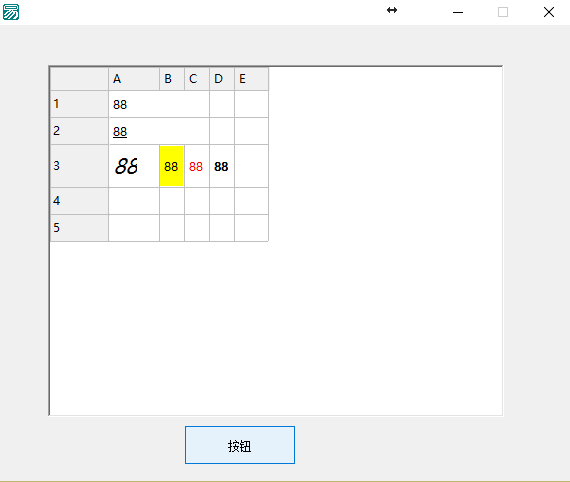Click the 按钮 button
Screen dimensions: 570x482
coord(240,445)
